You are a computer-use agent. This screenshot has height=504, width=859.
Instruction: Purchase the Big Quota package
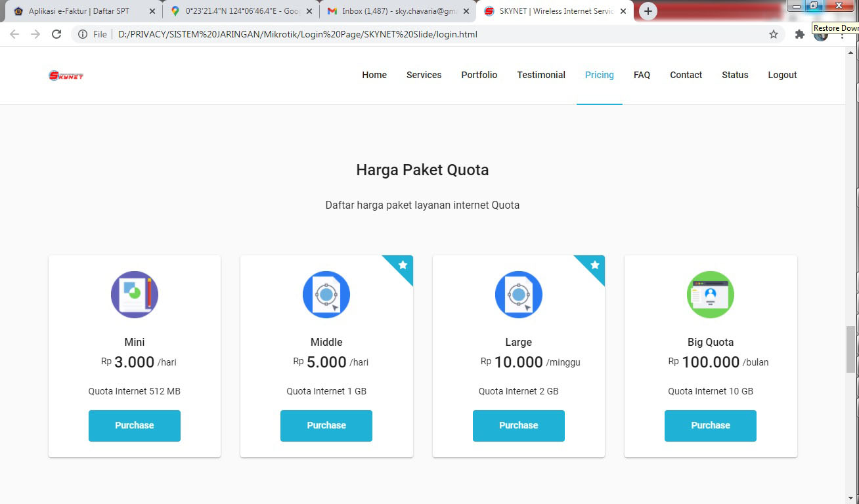(710, 425)
